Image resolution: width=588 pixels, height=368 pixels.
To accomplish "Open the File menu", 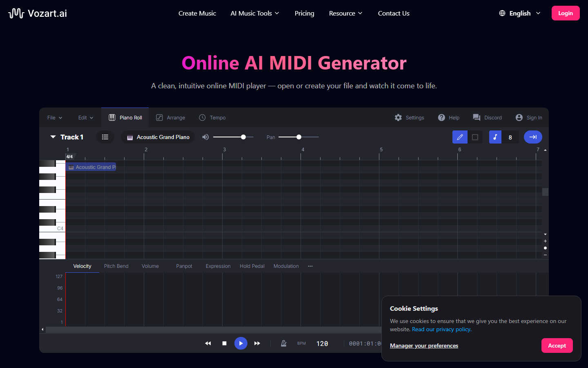I will point(54,117).
